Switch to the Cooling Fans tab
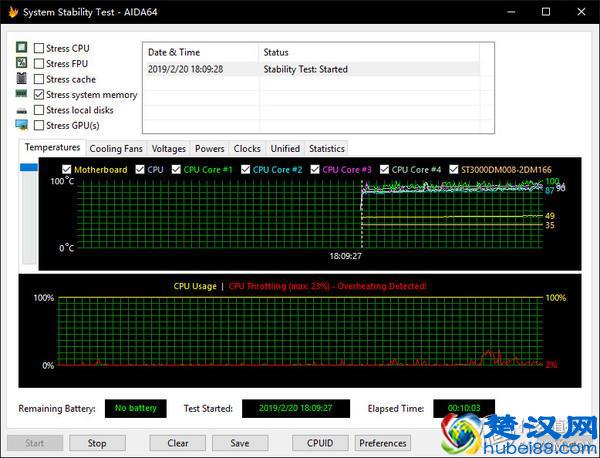 116,149
